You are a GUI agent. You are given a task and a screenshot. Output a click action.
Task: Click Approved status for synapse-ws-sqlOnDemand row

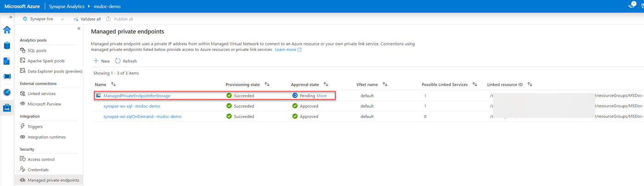[305, 117]
